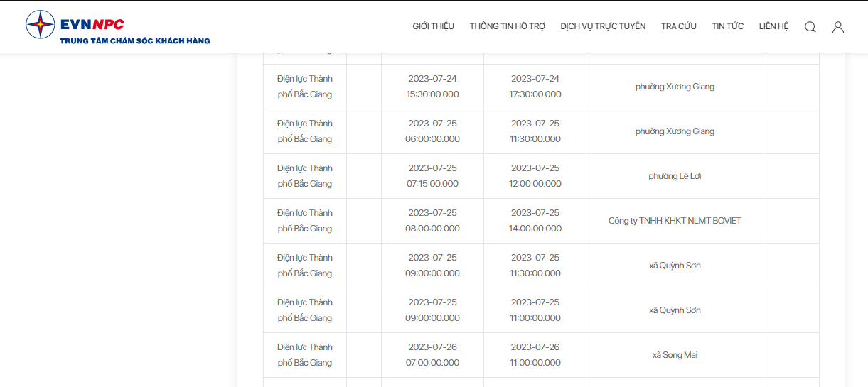Image resolution: width=868 pixels, height=387 pixels.
Task: Select the Công ty TNHH KHKT NLMT BOVIET cell
Action: click(x=675, y=221)
